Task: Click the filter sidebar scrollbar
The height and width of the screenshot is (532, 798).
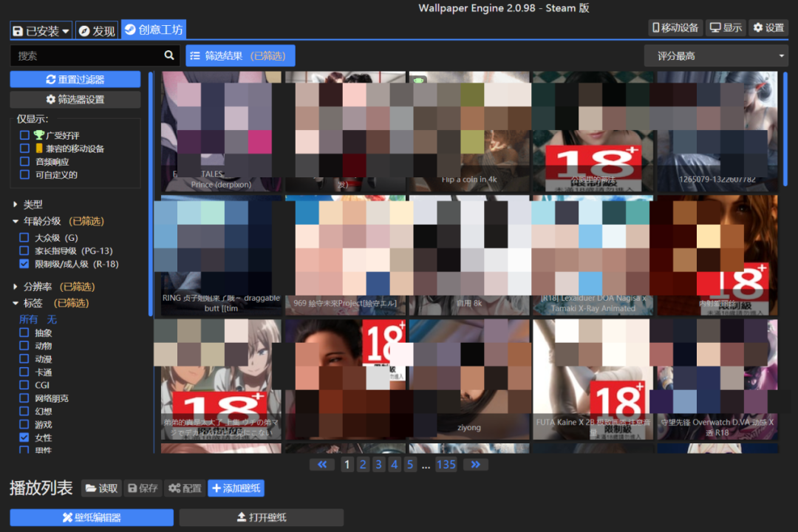Action: [x=151, y=194]
